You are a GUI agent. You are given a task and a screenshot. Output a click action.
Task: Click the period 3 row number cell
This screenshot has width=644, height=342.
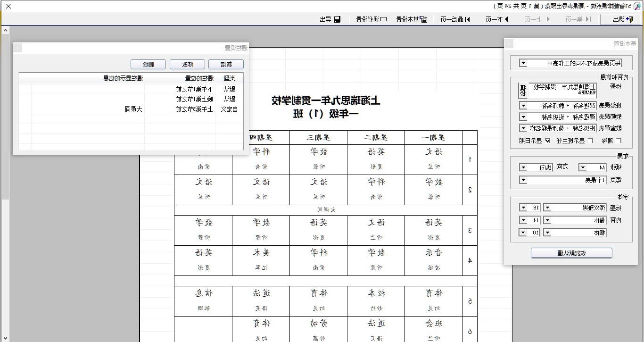[x=470, y=231]
